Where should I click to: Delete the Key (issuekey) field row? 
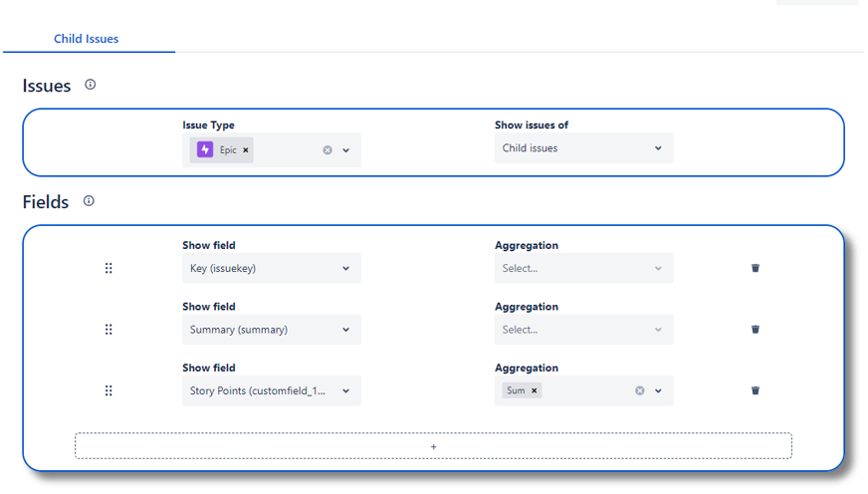point(756,268)
